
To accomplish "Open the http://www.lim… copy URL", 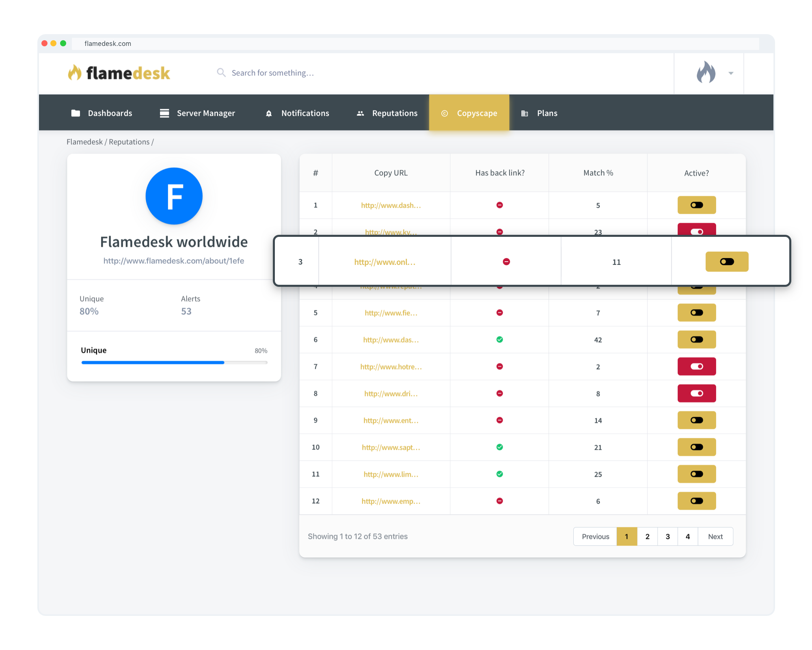I will pyautogui.click(x=391, y=474).
